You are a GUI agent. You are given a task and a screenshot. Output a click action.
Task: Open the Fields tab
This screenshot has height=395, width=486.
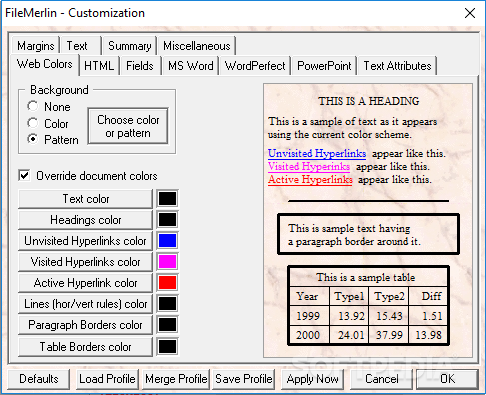[140, 66]
